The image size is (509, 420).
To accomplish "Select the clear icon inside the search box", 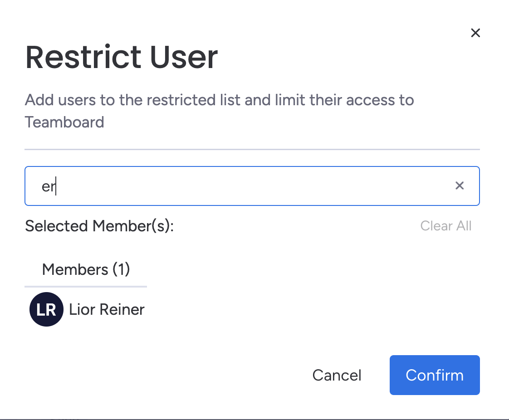I will (460, 186).
